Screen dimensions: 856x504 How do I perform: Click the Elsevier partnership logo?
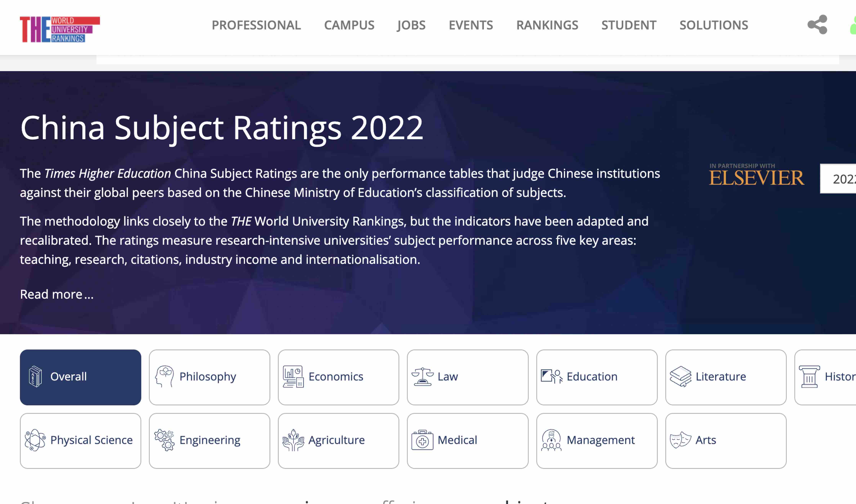pyautogui.click(x=757, y=175)
